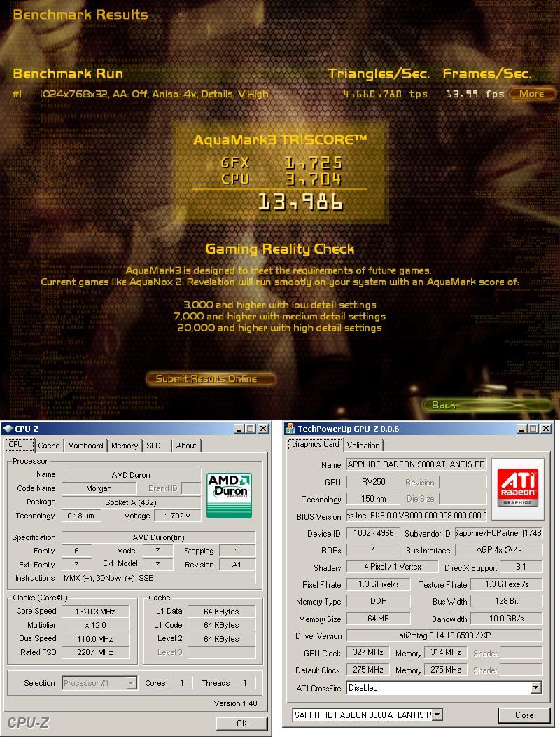Viewport: 560px width, 737px height.
Task: Click the Memory Type value DDR
Action: pyautogui.click(x=378, y=601)
